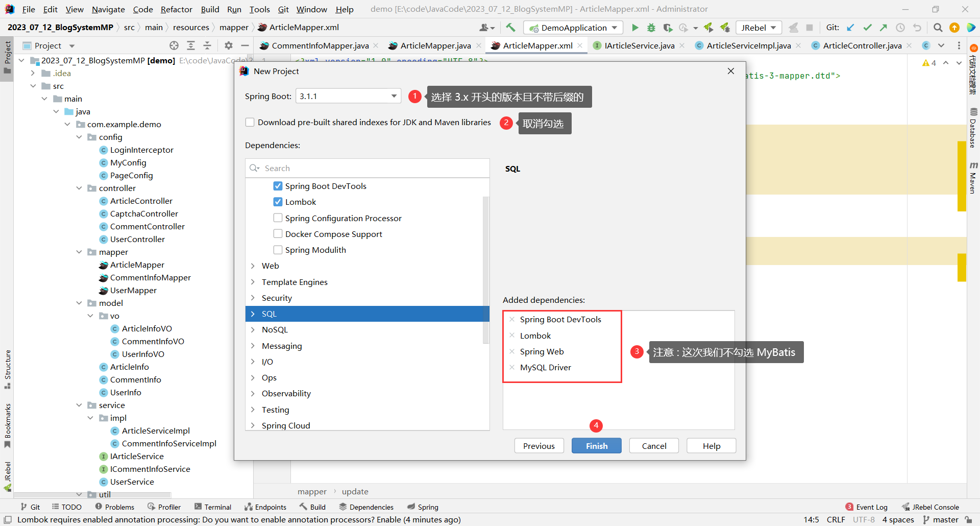Select ArticleInfoVO class in project tree
The width and height of the screenshot is (980, 526).
(x=146, y=328)
